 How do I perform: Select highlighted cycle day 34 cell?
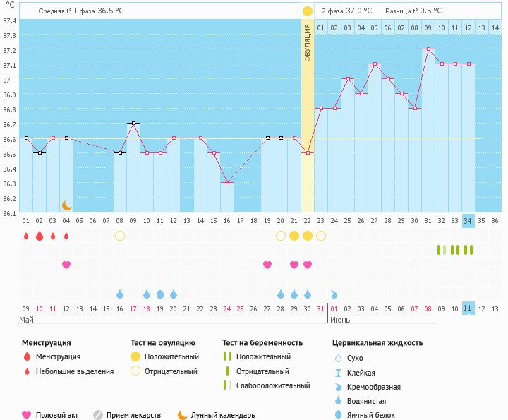click(468, 220)
